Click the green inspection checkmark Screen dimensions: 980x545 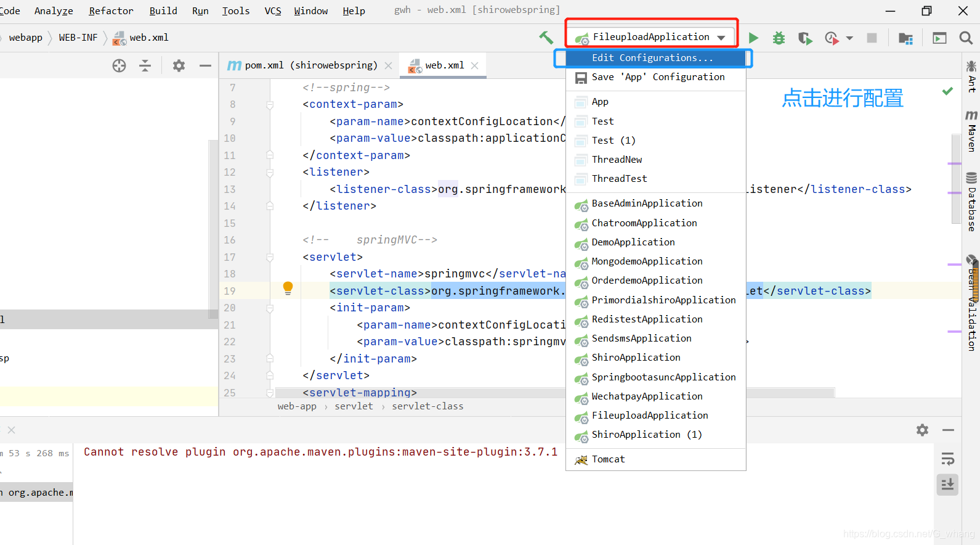point(947,91)
